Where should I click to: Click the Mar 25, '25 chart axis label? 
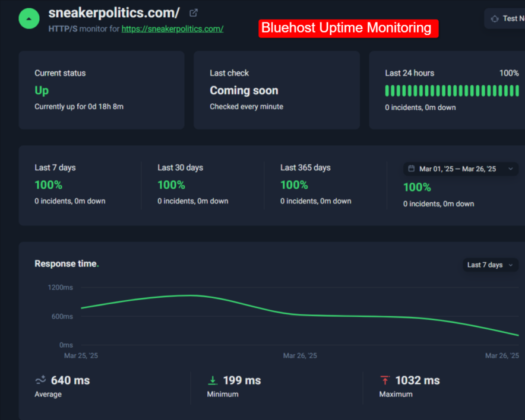pos(81,356)
